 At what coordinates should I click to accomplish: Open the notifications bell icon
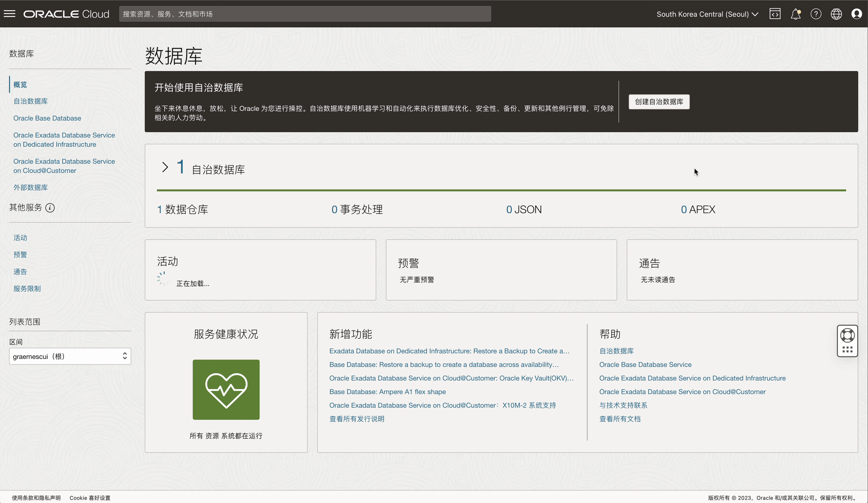click(795, 14)
